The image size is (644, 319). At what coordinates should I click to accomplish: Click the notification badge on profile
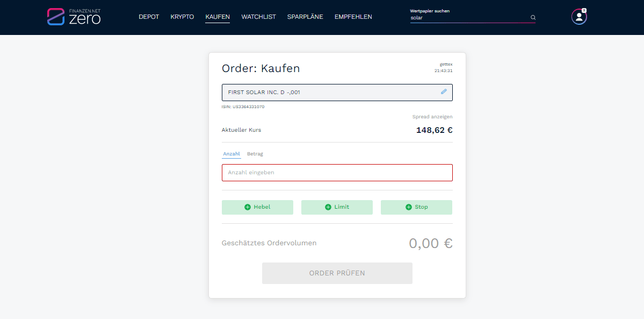[x=584, y=10]
